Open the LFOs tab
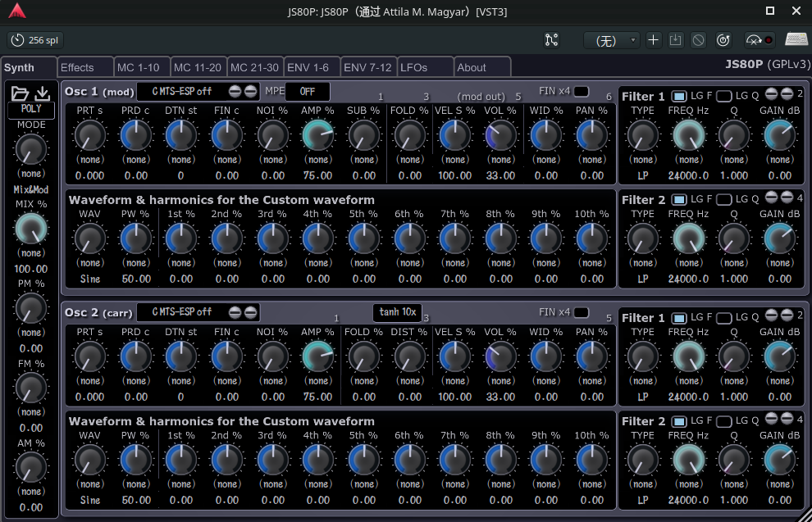812x522 pixels. pyautogui.click(x=425, y=67)
